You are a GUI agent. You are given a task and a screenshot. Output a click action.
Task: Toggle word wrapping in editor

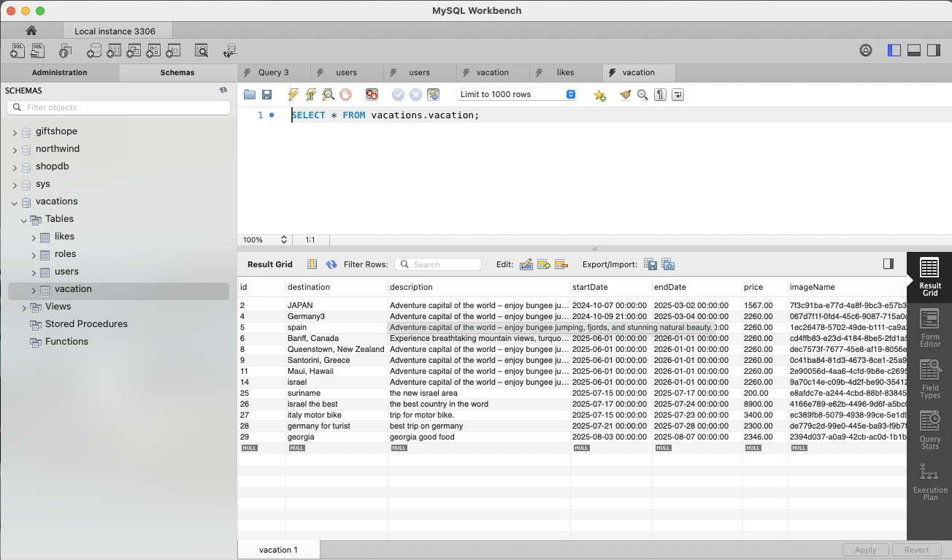pos(677,95)
